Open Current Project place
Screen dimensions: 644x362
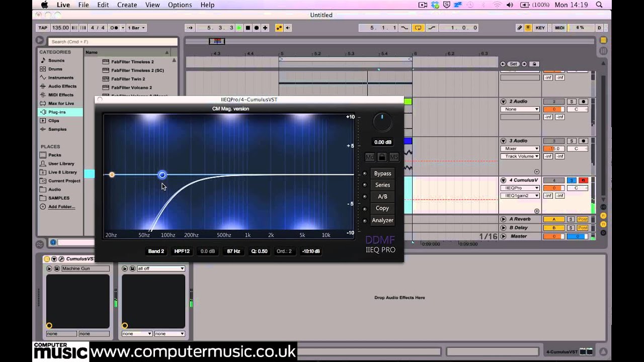tap(64, 180)
